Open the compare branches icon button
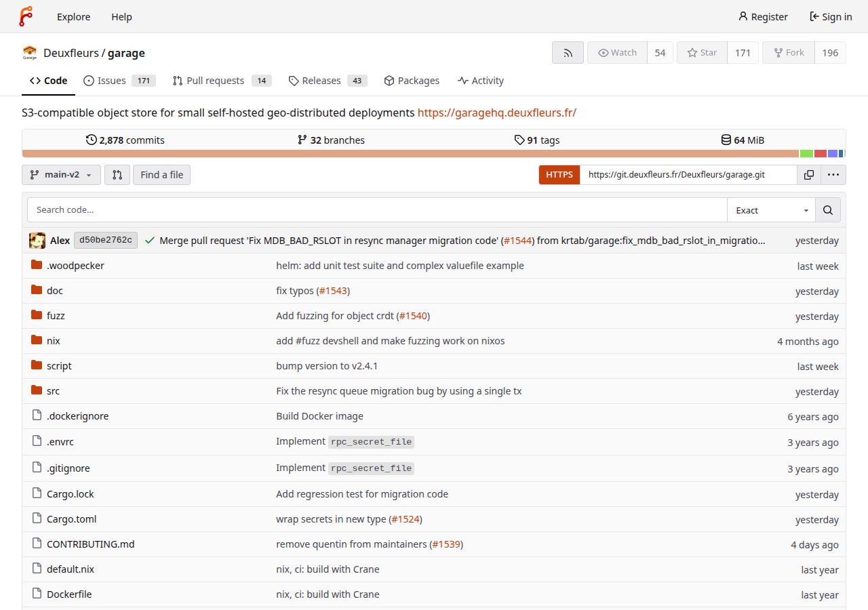This screenshot has width=868, height=610. point(117,175)
